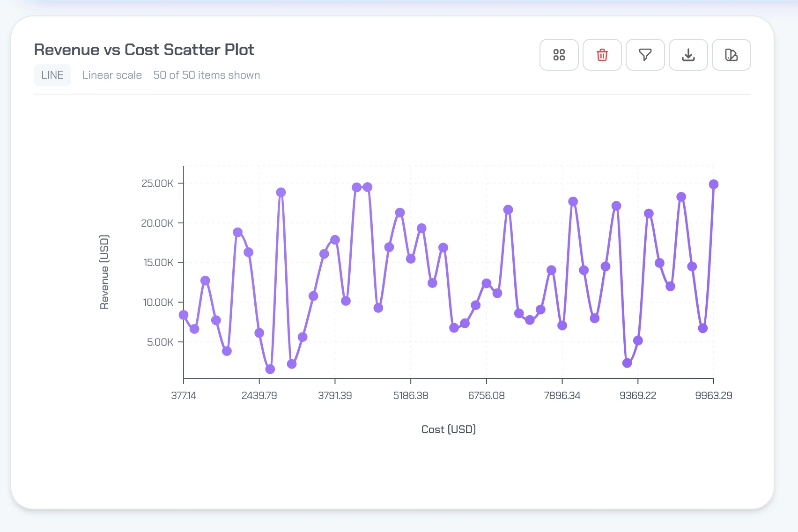Click the 'Cost (USD)' x-axis title
The height and width of the screenshot is (532, 798).
(x=448, y=429)
